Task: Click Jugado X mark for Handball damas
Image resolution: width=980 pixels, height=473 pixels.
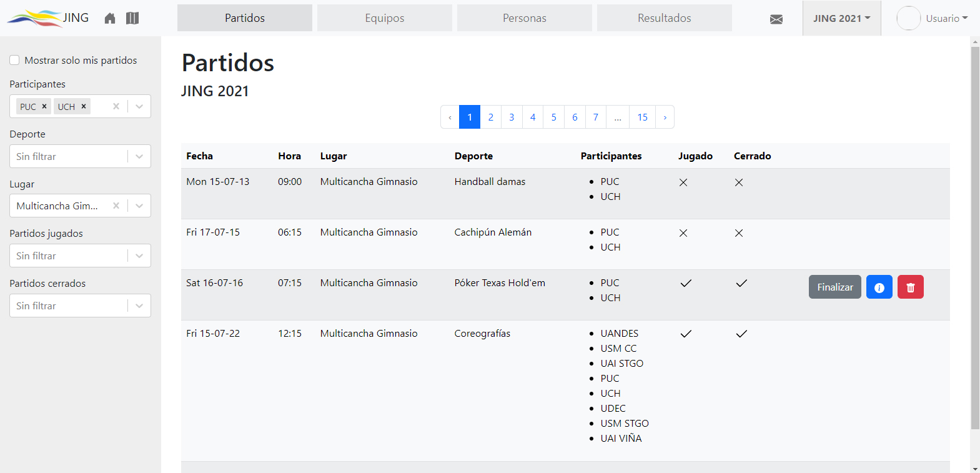Action: [683, 182]
